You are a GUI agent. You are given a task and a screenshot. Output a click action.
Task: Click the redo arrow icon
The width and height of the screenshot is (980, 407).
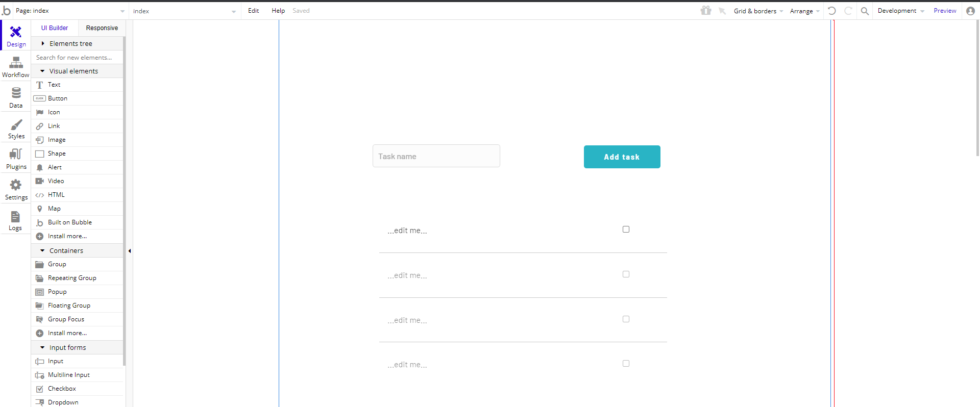click(848, 10)
